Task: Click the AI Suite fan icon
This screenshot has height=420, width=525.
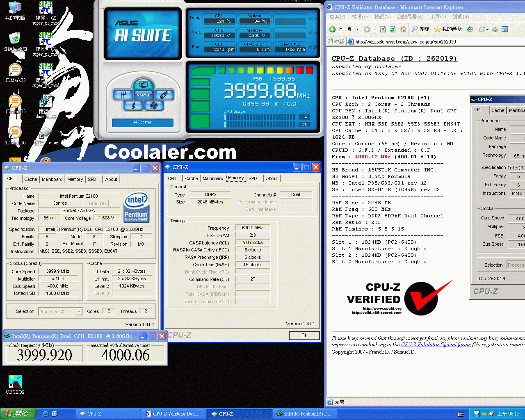Action: [x=154, y=106]
